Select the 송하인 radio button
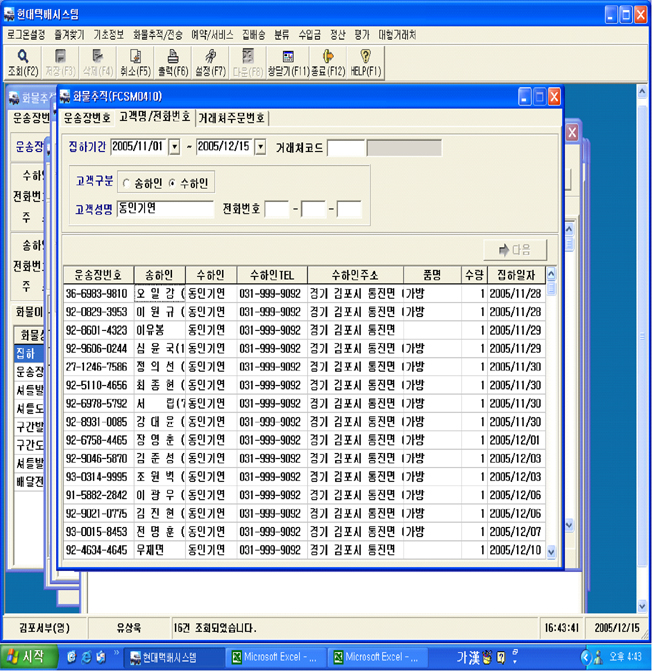Viewport: 652px width, 671px height. pyautogui.click(x=125, y=183)
